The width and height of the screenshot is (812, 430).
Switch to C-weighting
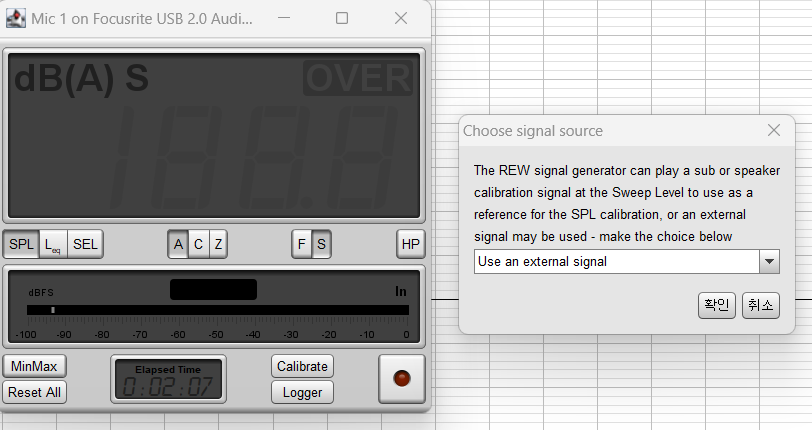198,244
